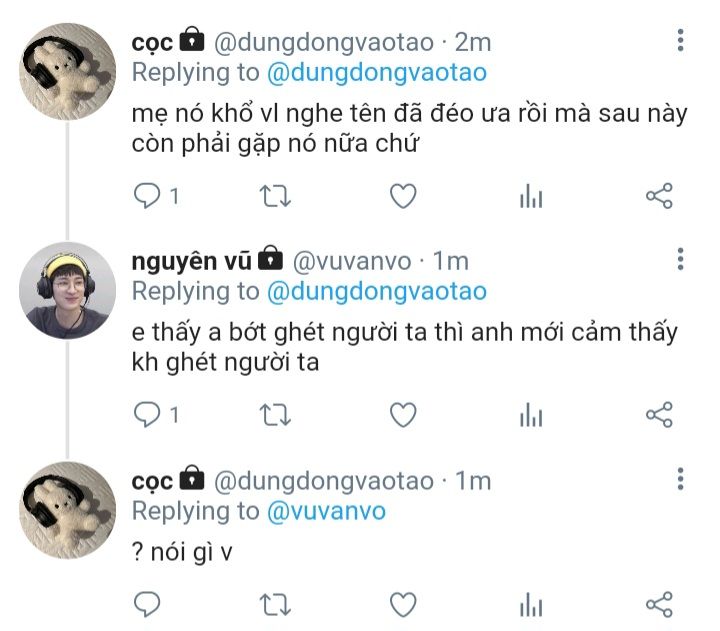
Task: Open @dungdongvaotao link in nguyên vũ's reply
Action: pyautogui.click(x=376, y=291)
